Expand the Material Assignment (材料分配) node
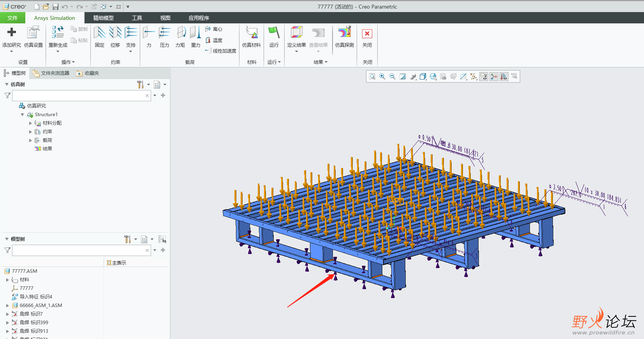The height and width of the screenshot is (339, 644). pos(31,123)
